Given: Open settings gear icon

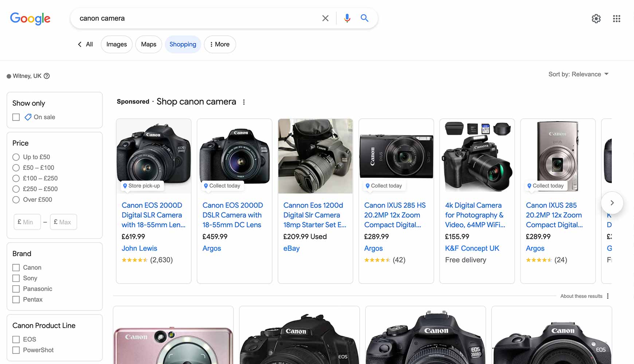Looking at the screenshot, I should (x=596, y=19).
